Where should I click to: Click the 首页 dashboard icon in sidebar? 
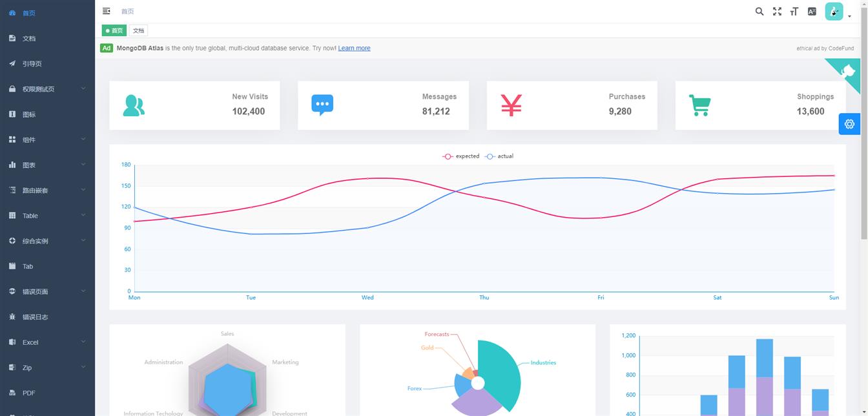[12, 13]
